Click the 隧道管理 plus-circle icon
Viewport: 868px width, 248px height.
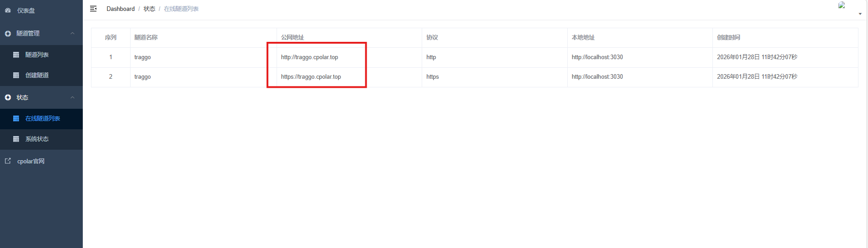pyautogui.click(x=8, y=34)
